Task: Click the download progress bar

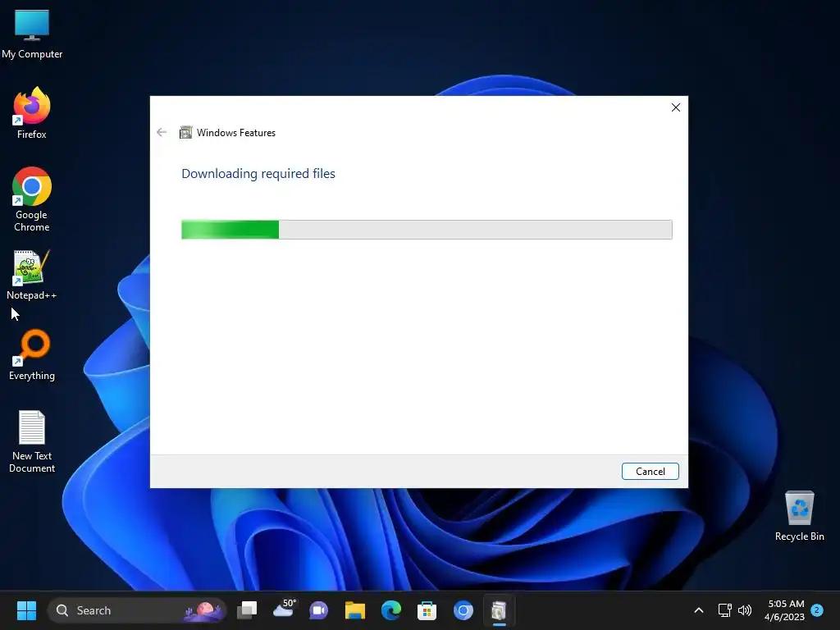Action: click(427, 230)
